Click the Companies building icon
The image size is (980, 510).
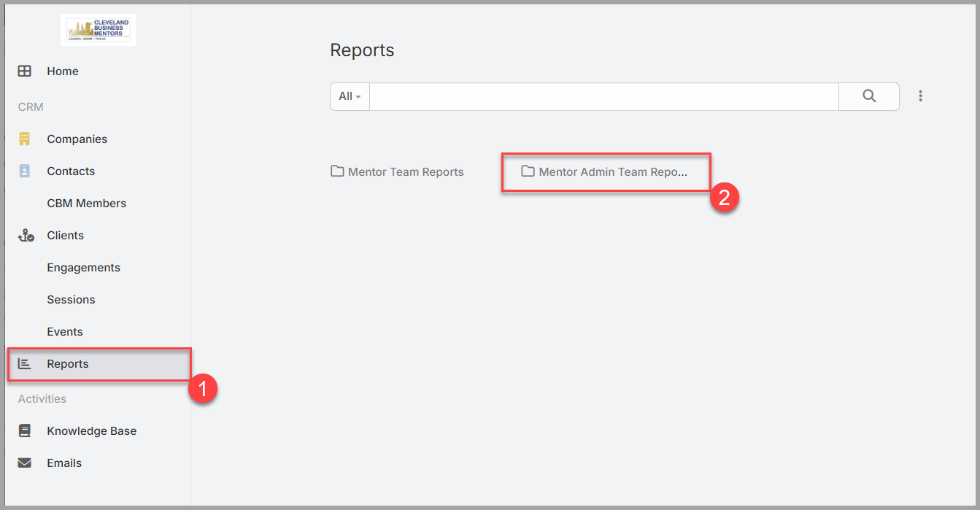click(x=25, y=139)
